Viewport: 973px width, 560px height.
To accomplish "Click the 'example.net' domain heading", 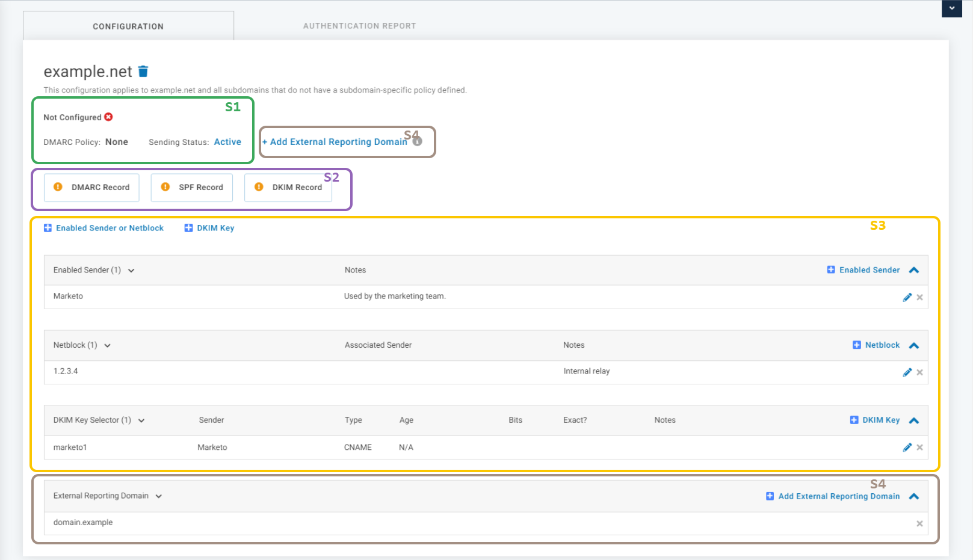I will pyautogui.click(x=88, y=72).
